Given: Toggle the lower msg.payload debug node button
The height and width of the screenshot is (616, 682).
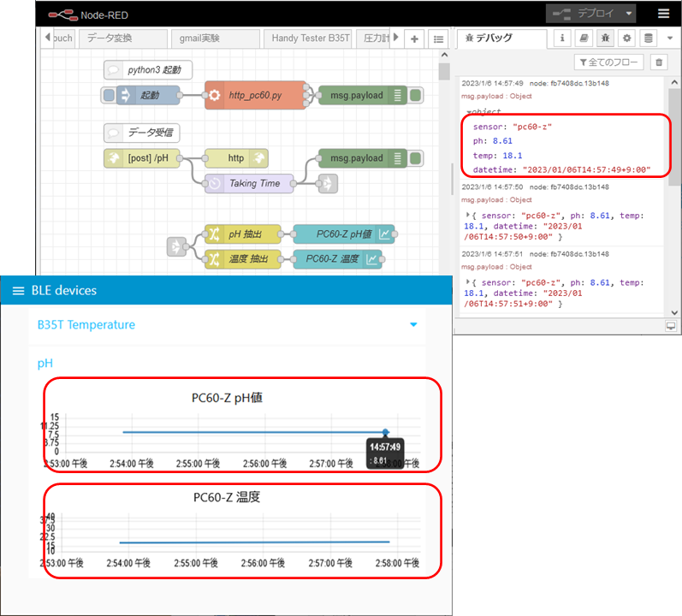Looking at the screenshot, I should pyautogui.click(x=416, y=158).
